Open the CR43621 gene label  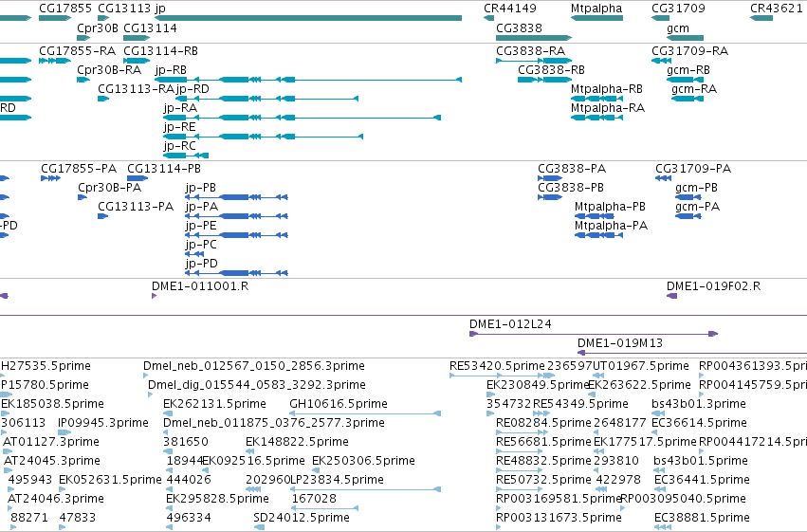tap(776, 9)
